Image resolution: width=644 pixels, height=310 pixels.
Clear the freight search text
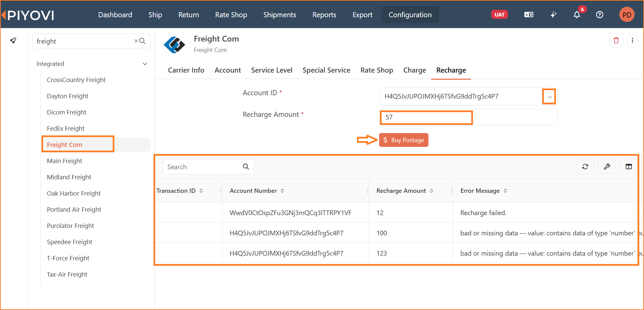(x=136, y=41)
